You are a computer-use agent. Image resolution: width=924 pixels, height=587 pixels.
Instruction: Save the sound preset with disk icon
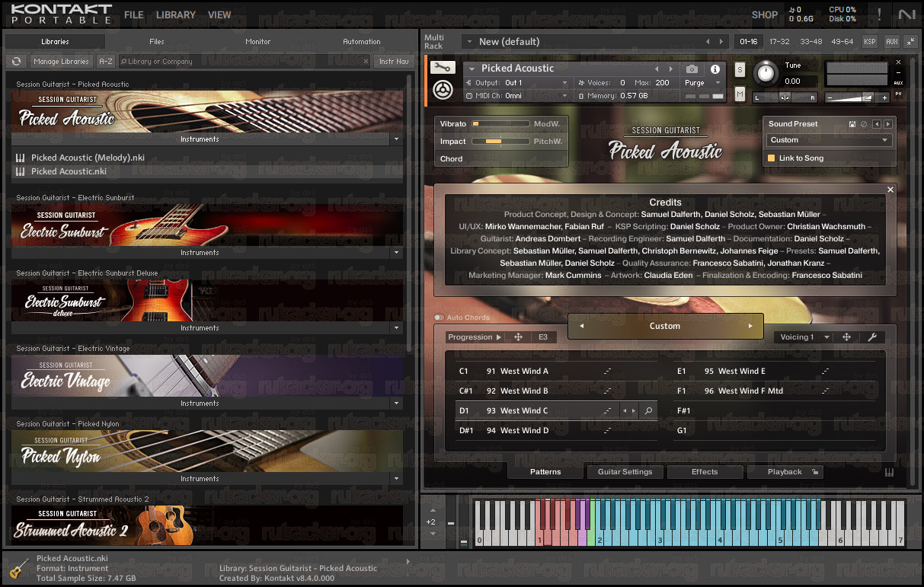point(852,124)
